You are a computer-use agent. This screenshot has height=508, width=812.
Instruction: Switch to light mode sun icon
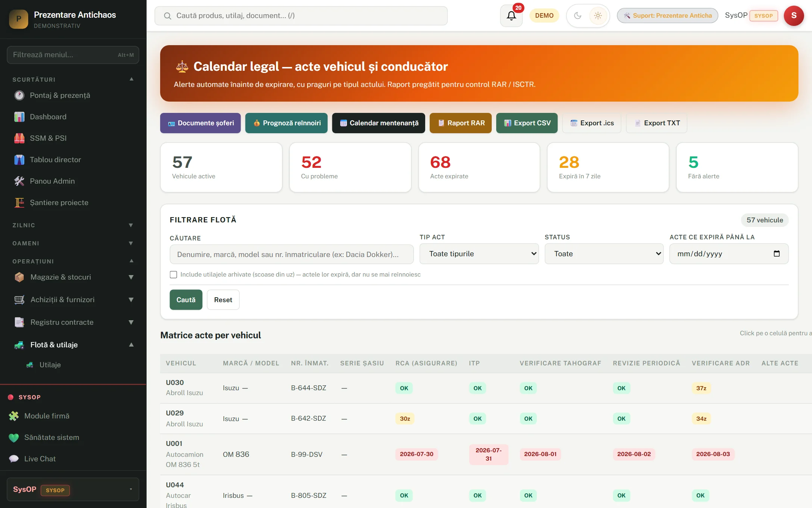(x=598, y=16)
